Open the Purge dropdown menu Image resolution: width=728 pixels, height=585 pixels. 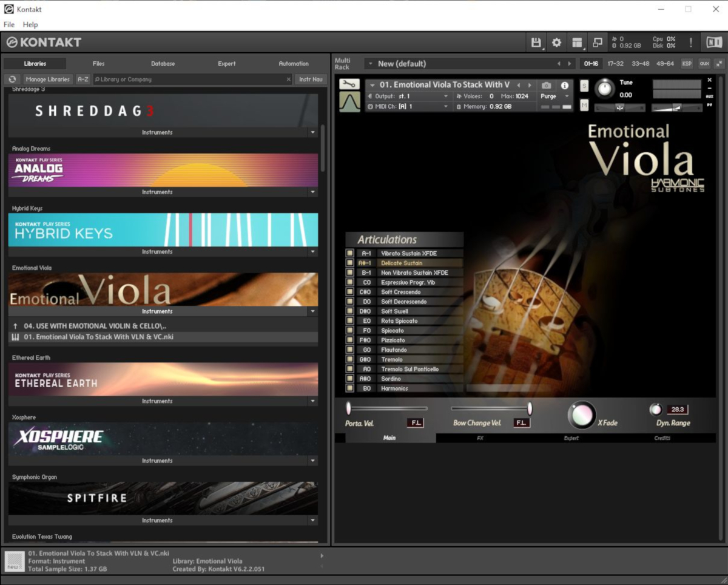coord(555,96)
